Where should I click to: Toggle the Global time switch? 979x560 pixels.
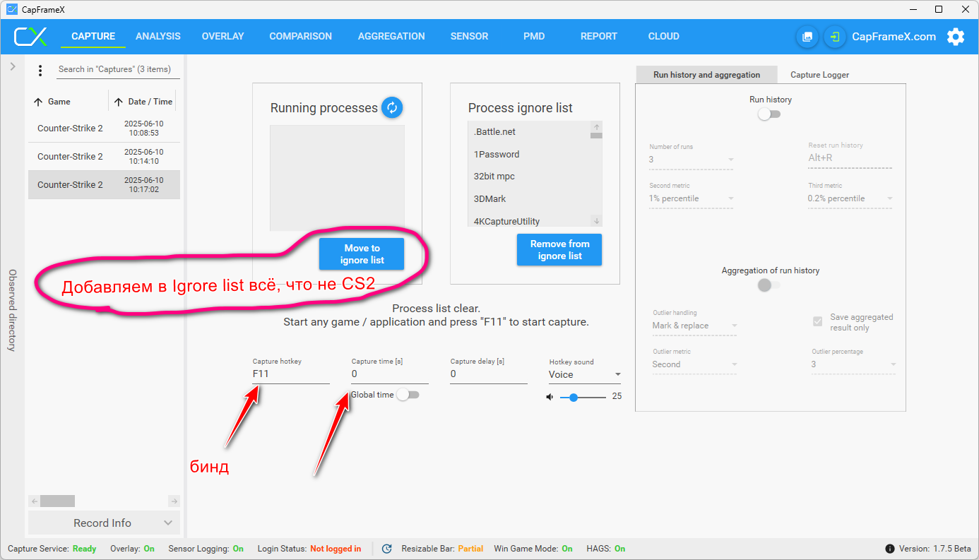(x=408, y=395)
